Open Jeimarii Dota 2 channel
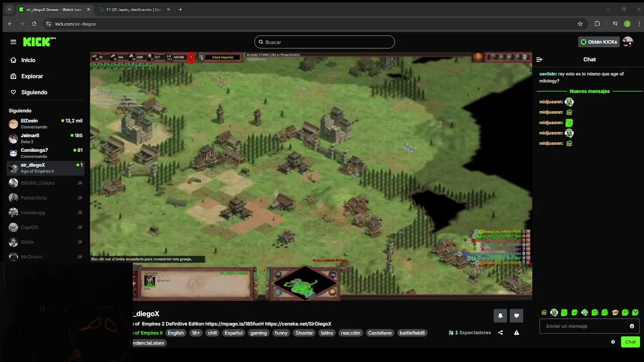Screen dimensions: 644x362 (x=46, y=138)
